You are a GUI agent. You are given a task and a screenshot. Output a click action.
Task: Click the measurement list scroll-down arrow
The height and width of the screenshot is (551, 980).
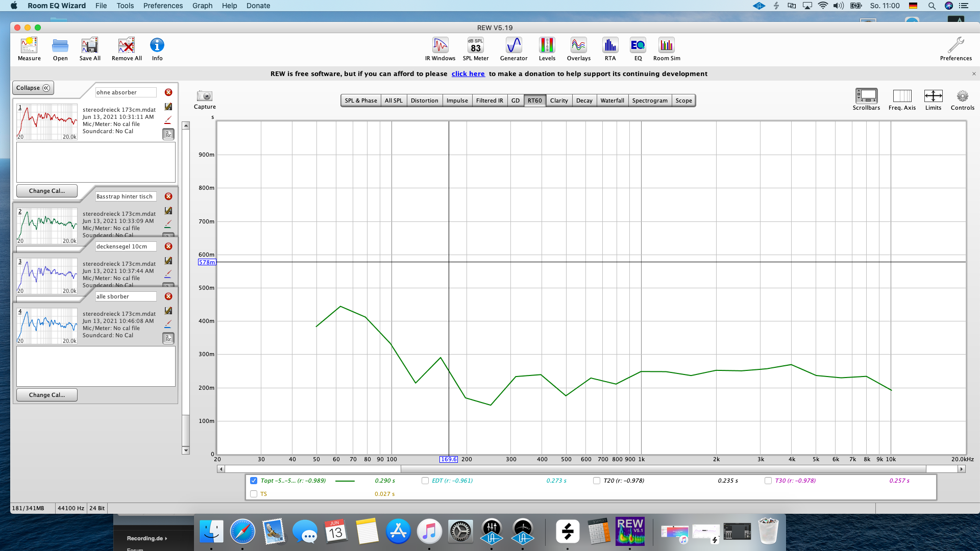pyautogui.click(x=186, y=450)
